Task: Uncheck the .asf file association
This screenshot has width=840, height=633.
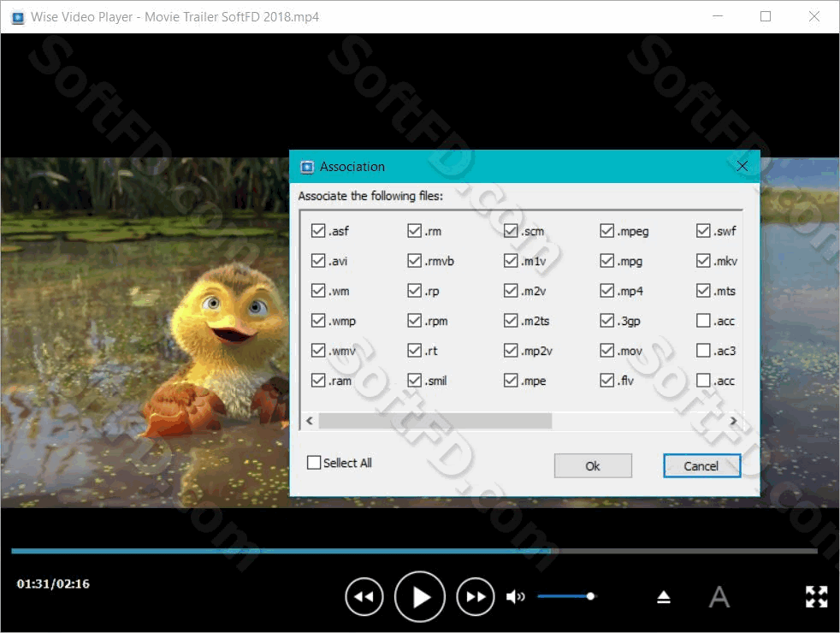Action: click(x=318, y=231)
